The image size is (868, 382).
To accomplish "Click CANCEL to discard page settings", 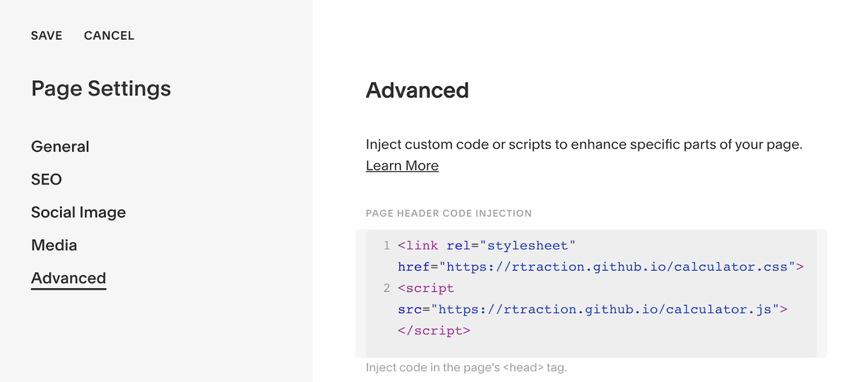I will (x=109, y=36).
